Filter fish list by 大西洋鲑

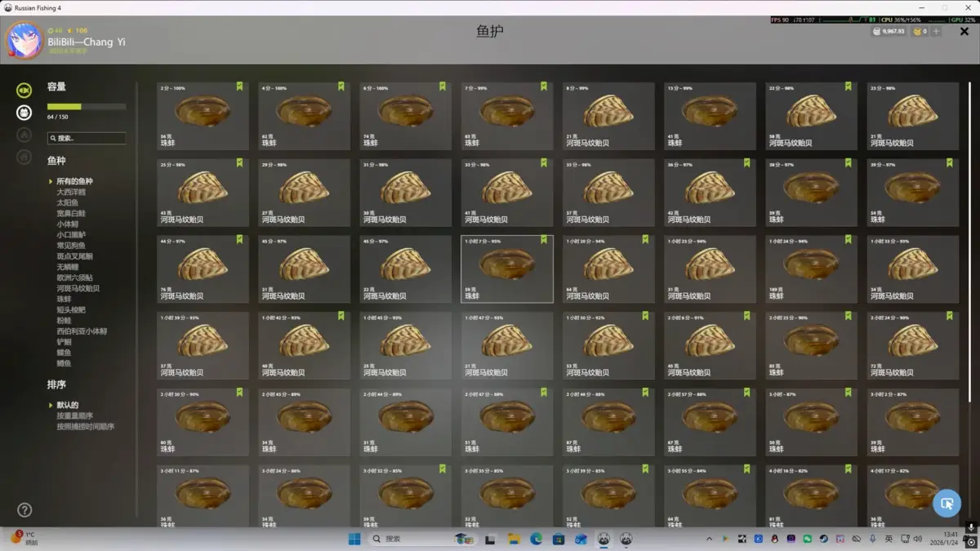click(x=70, y=192)
